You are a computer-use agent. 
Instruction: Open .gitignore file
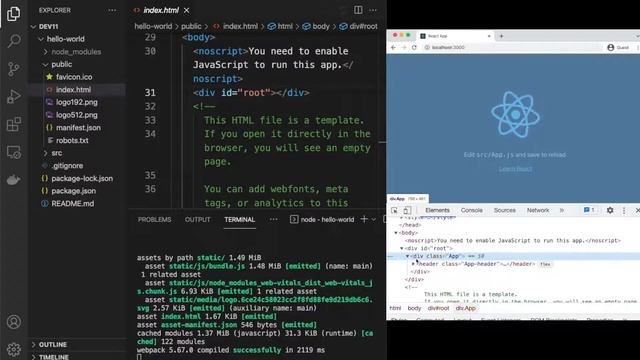[68, 166]
